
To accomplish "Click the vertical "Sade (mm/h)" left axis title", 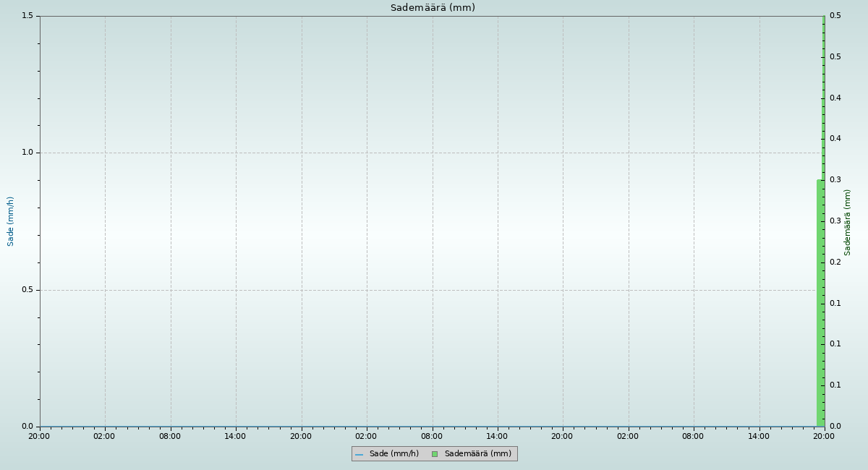I will pos(11,221).
